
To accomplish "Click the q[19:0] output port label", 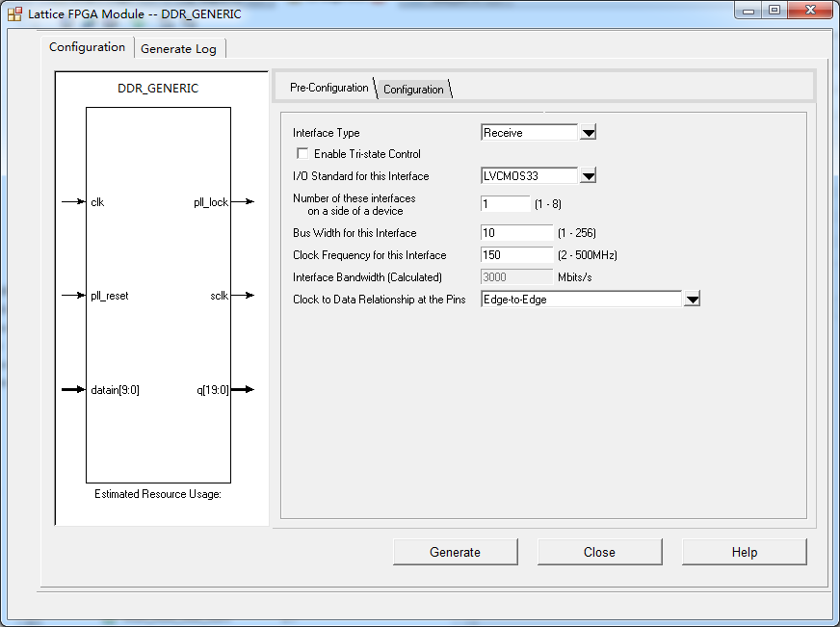I will pos(213,390).
